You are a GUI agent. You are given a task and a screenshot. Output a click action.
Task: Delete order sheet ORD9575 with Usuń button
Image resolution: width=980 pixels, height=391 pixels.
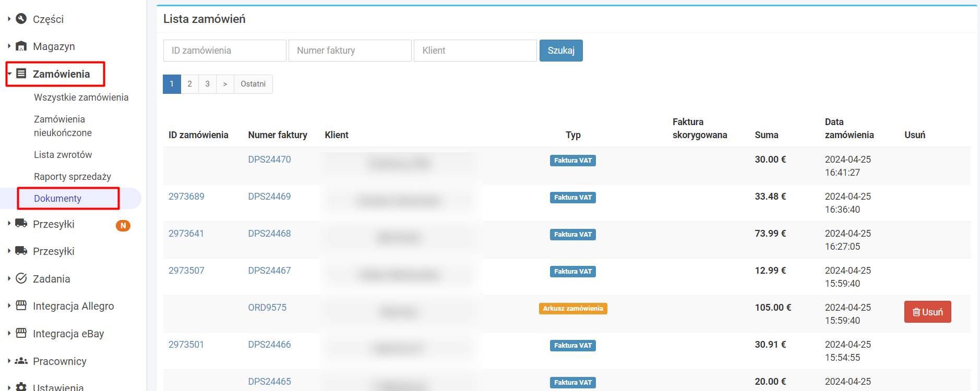coord(927,312)
